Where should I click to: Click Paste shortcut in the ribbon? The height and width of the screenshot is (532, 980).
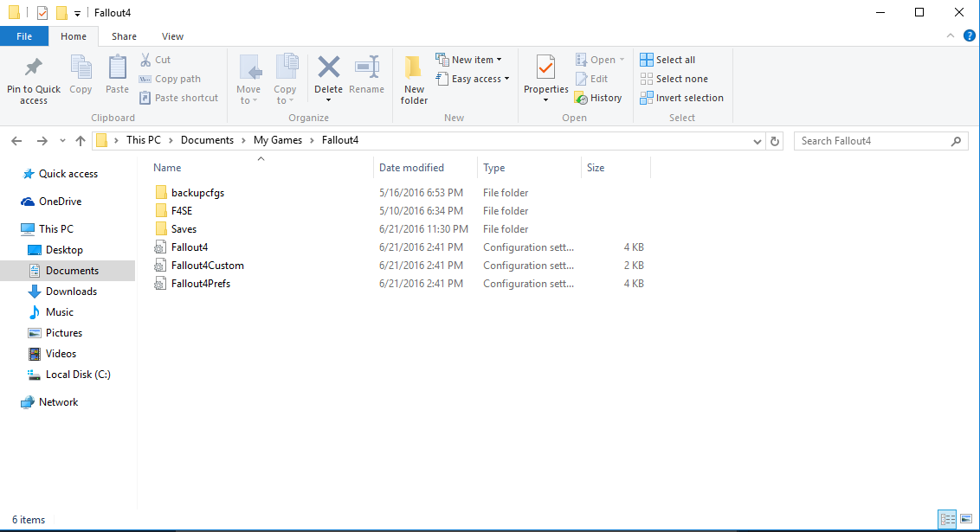tap(178, 98)
